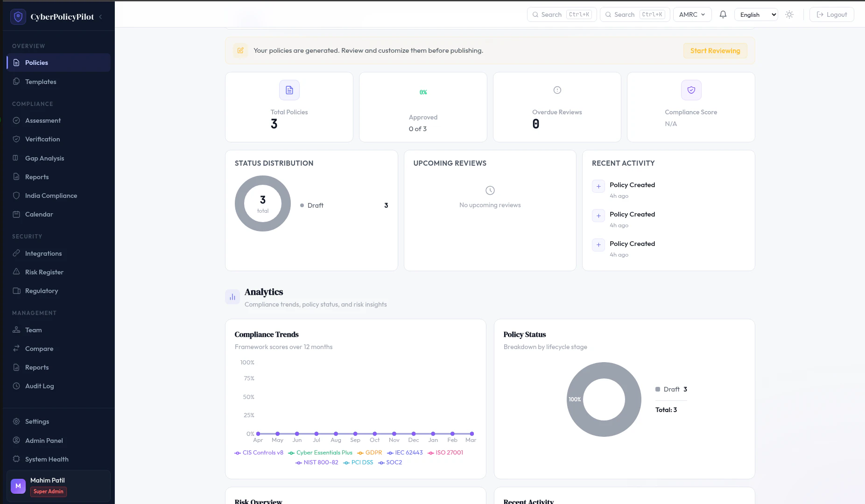Open Compliance Reports link
The height and width of the screenshot is (504, 865).
pos(58,177)
